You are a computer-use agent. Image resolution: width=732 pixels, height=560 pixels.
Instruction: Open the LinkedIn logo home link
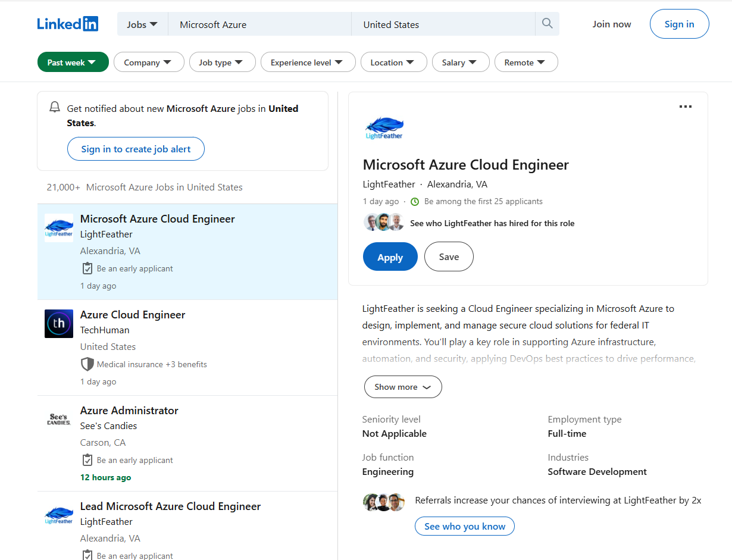(x=67, y=24)
